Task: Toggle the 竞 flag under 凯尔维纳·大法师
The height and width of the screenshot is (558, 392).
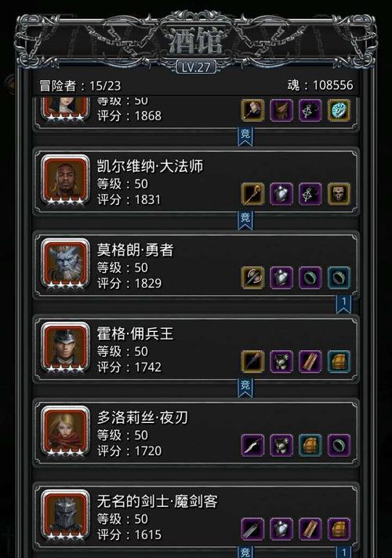Action: click(245, 220)
